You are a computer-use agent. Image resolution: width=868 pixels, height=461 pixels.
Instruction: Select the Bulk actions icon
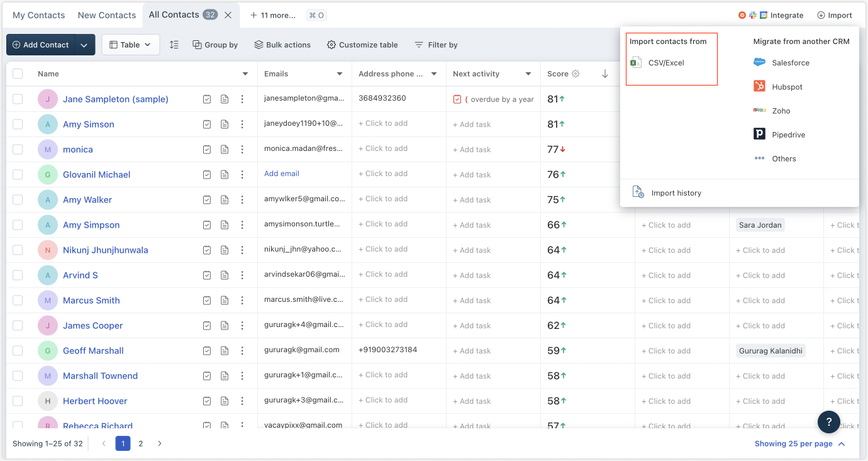258,44
